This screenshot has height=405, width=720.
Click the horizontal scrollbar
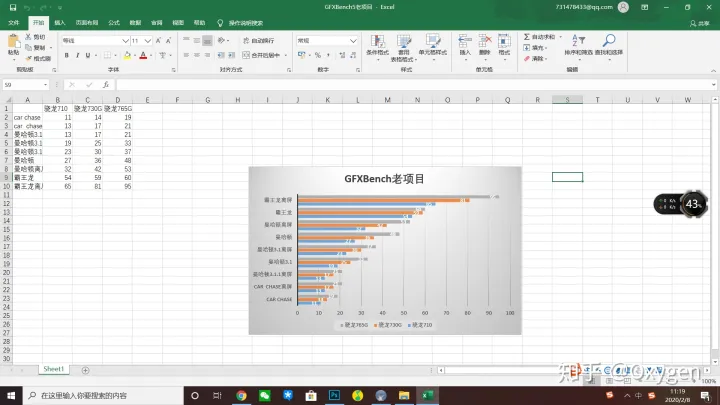pos(573,370)
